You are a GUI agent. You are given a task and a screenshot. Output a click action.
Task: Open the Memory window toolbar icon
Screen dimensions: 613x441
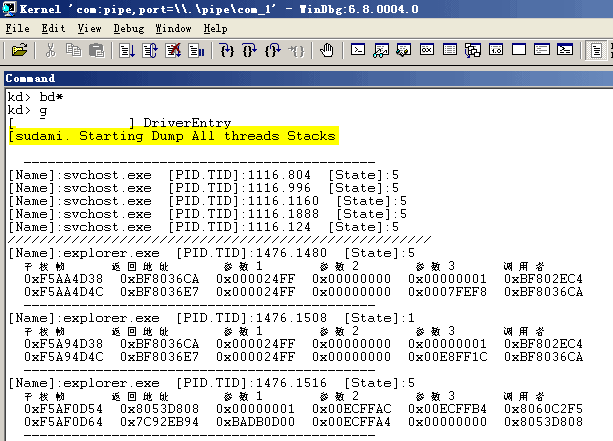point(450,50)
